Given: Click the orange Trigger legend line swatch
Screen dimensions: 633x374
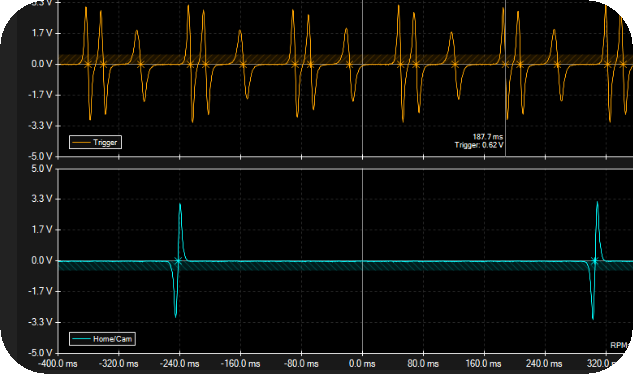Looking at the screenshot, I should (x=81, y=143).
